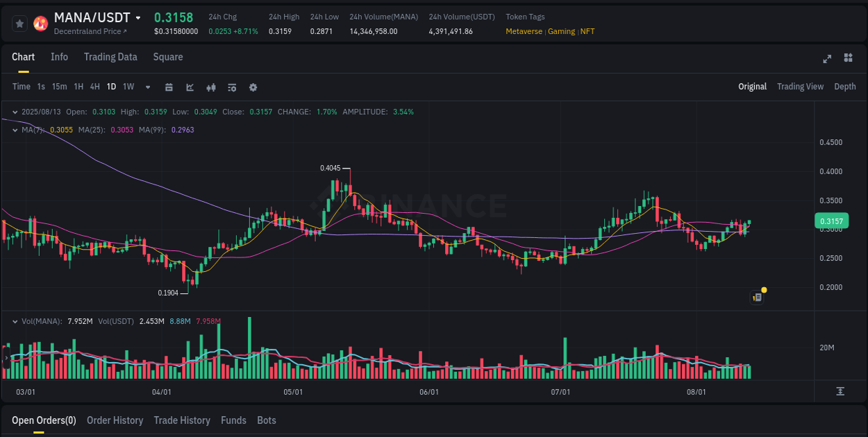Select the candlestick chart type icon
The width and height of the screenshot is (868, 437).
point(211,87)
